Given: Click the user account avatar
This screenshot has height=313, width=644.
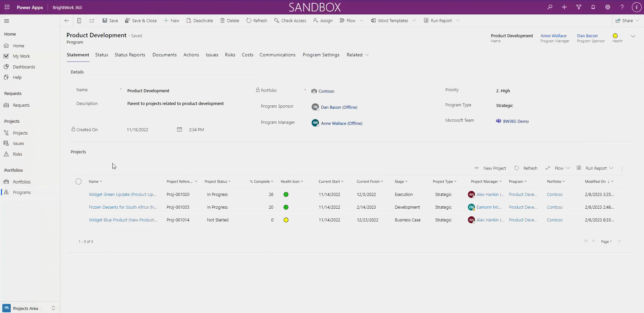Looking at the screenshot, I should (637, 7).
